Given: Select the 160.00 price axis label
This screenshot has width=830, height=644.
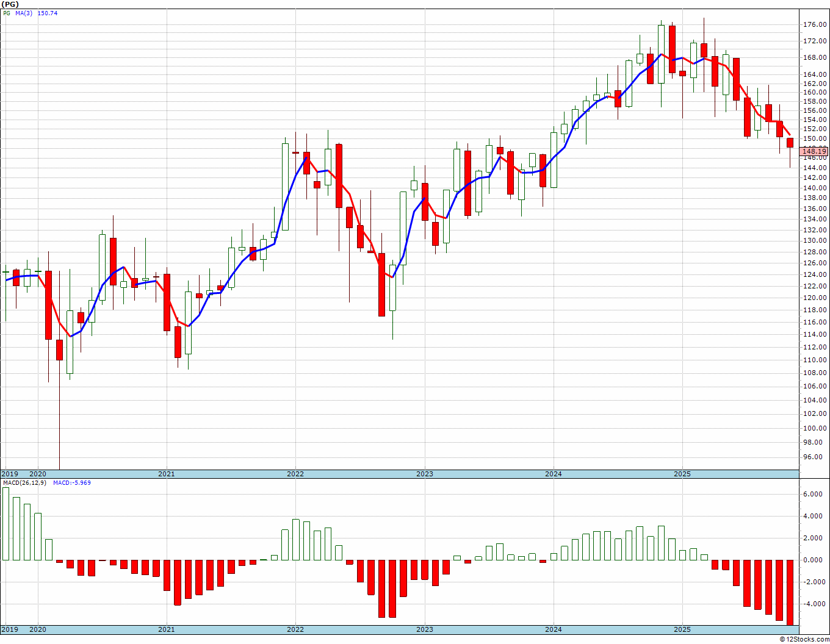Looking at the screenshot, I should pyautogui.click(x=815, y=93).
